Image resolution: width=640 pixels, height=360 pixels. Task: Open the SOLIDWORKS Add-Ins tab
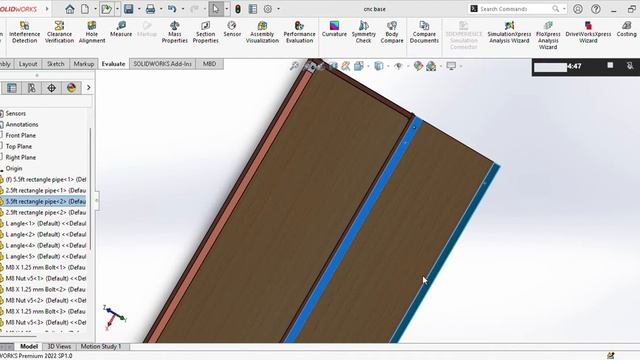point(162,64)
